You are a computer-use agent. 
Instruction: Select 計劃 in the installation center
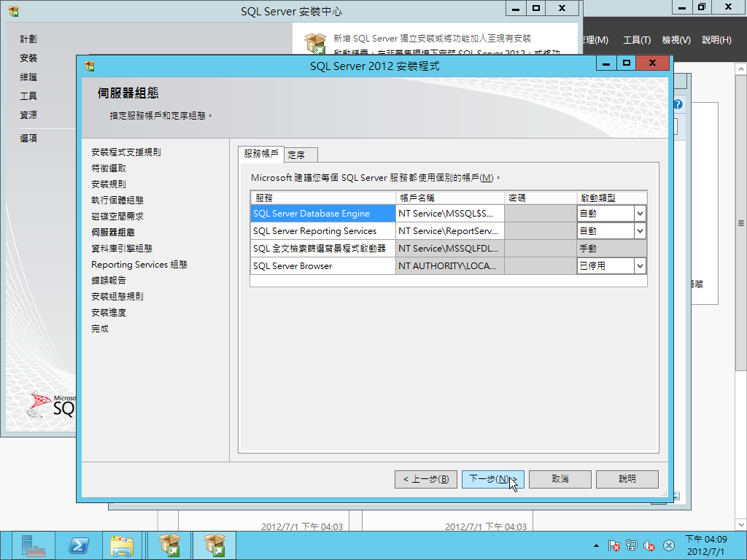28,39
